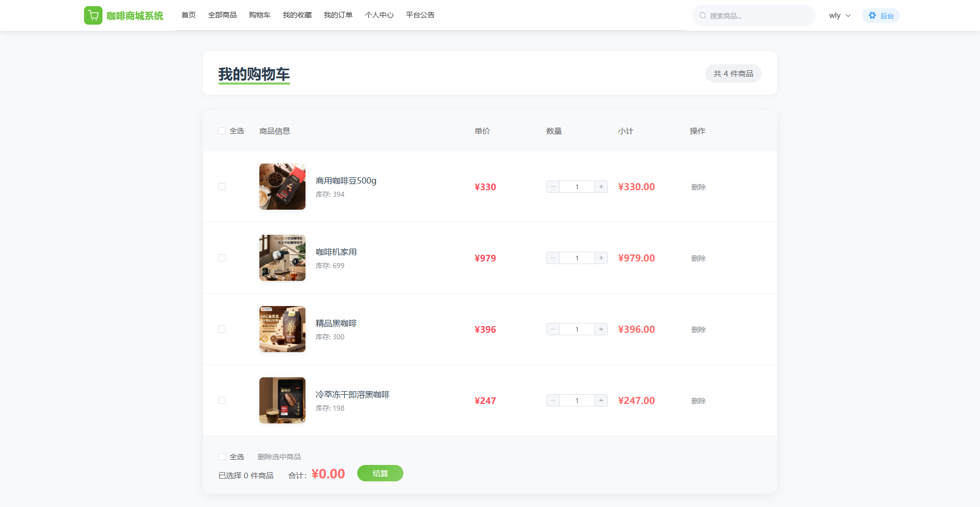Expand the wly user dropdown
This screenshot has width=980, height=507.
[840, 15]
